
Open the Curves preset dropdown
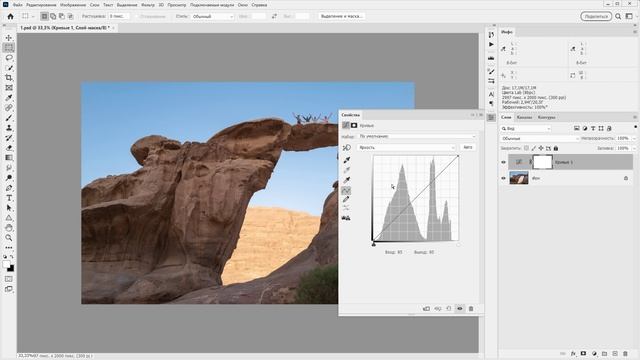coord(417,136)
